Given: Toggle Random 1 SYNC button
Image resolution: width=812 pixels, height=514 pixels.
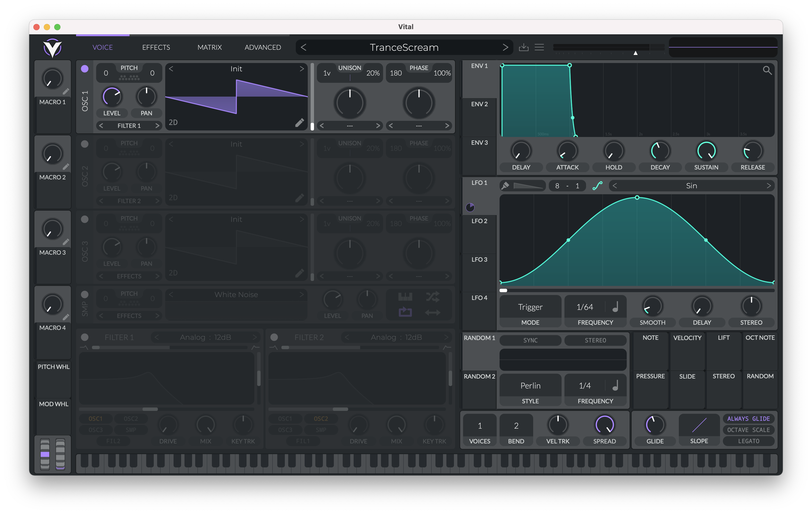Looking at the screenshot, I should click(530, 340).
